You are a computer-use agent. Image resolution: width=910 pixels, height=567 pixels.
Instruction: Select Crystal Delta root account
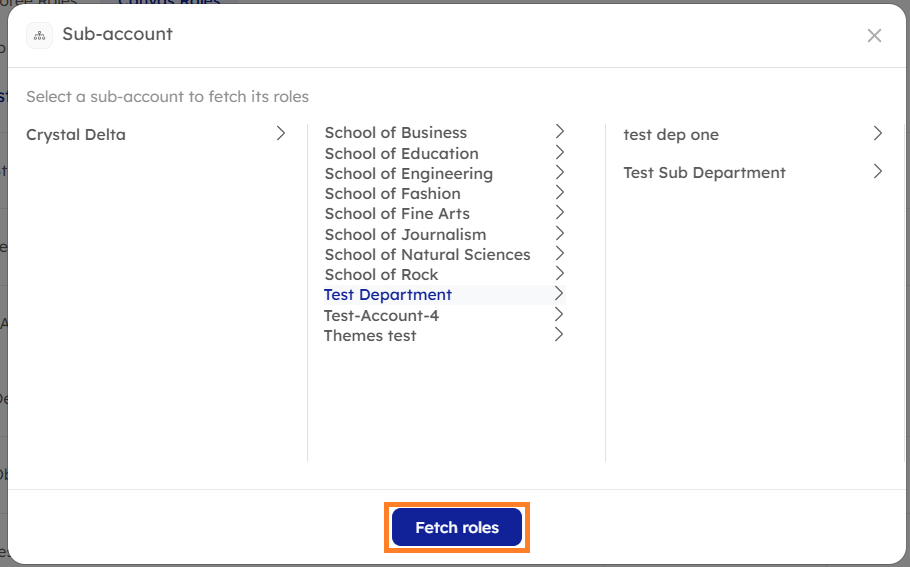pyautogui.click(x=76, y=135)
